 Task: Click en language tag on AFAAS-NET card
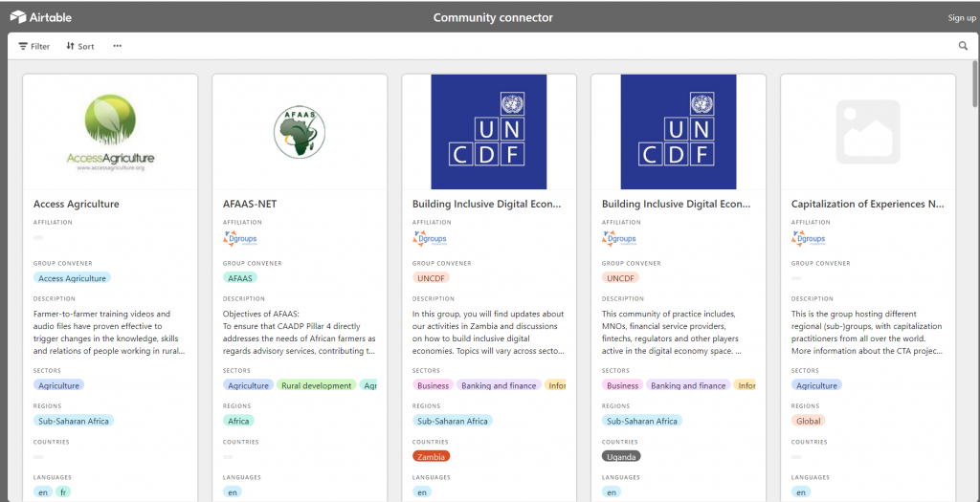(233, 492)
